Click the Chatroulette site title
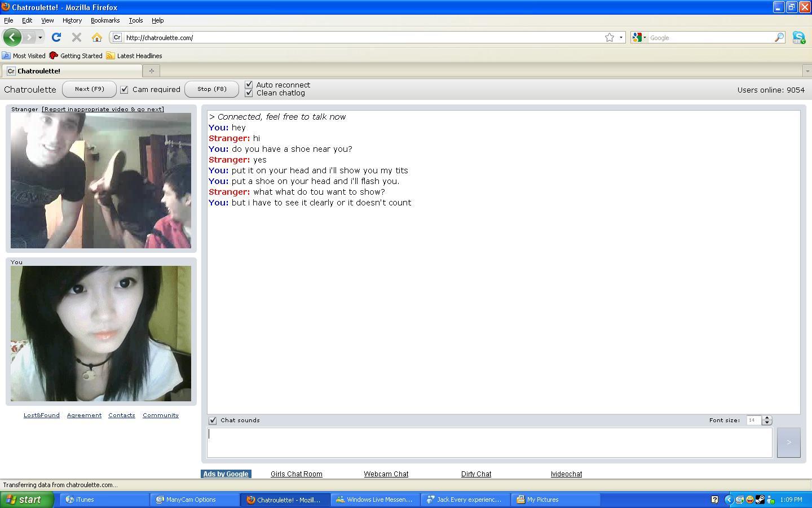 click(30, 90)
